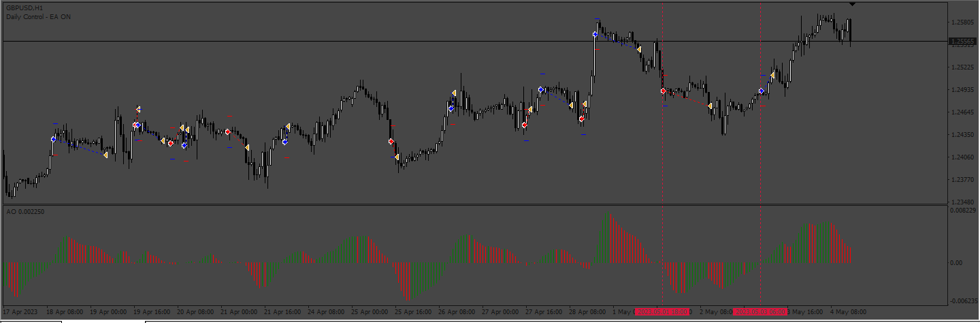Viewport: 980px width, 323px height.
Task: Select the blue buy arrow at the 18 Apr jump
Action: [x=53, y=139]
